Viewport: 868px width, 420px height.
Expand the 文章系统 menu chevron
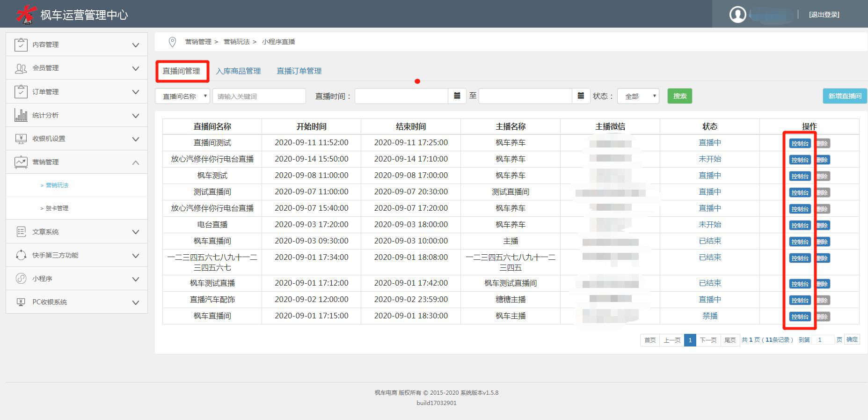pos(136,232)
